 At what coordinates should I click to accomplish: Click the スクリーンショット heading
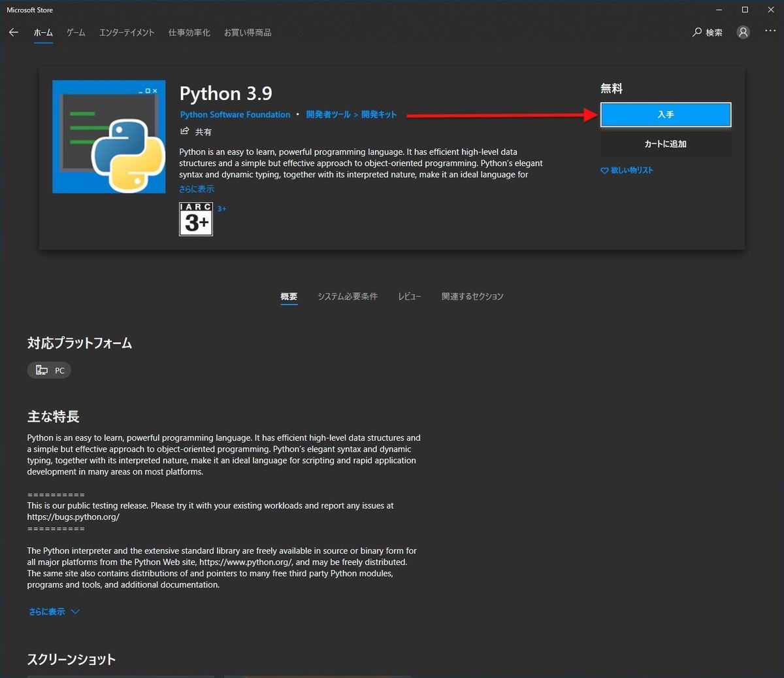point(71,659)
